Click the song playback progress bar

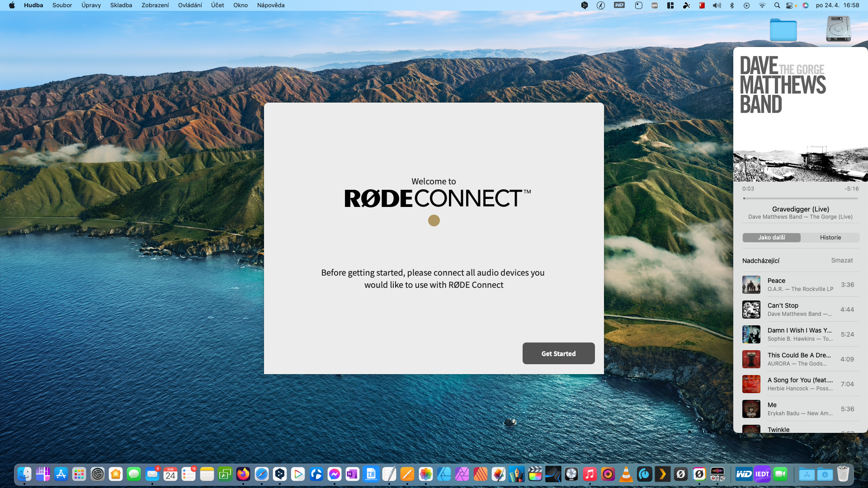pyautogui.click(x=800, y=198)
